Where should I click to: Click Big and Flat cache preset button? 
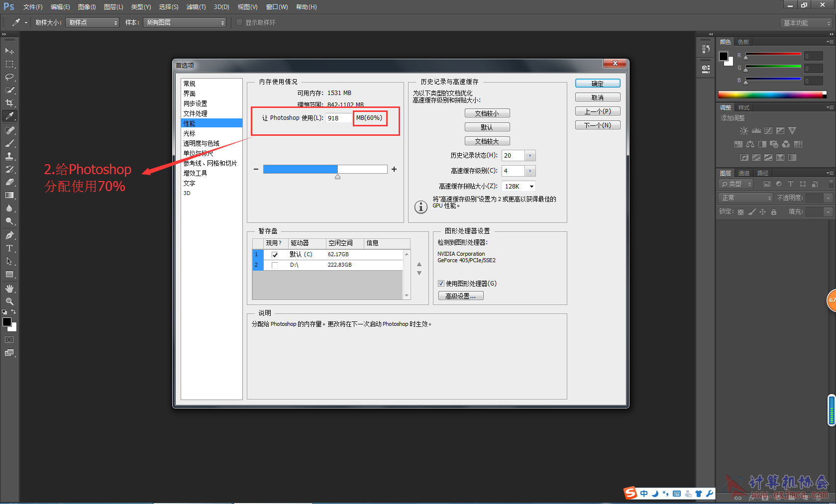click(x=487, y=141)
